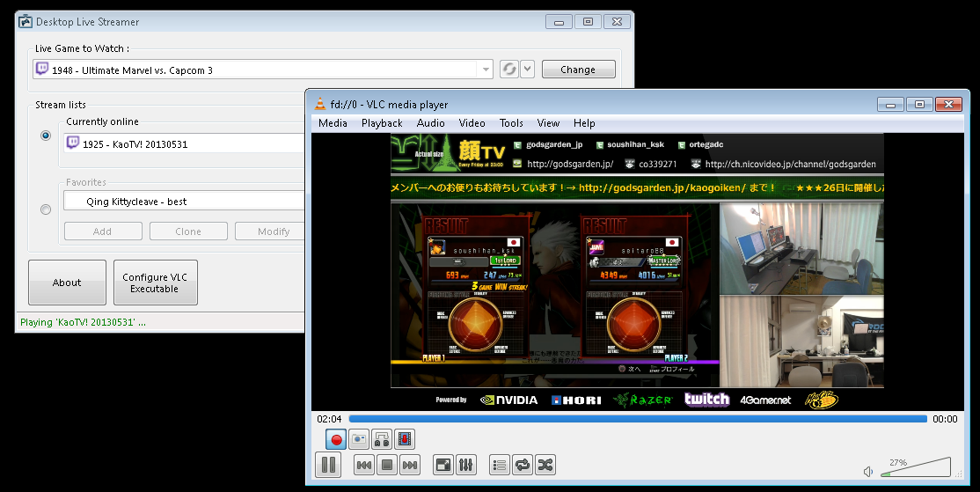The image size is (980, 492).
Task: Select the Favorites radio button
Action: tap(46, 209)
